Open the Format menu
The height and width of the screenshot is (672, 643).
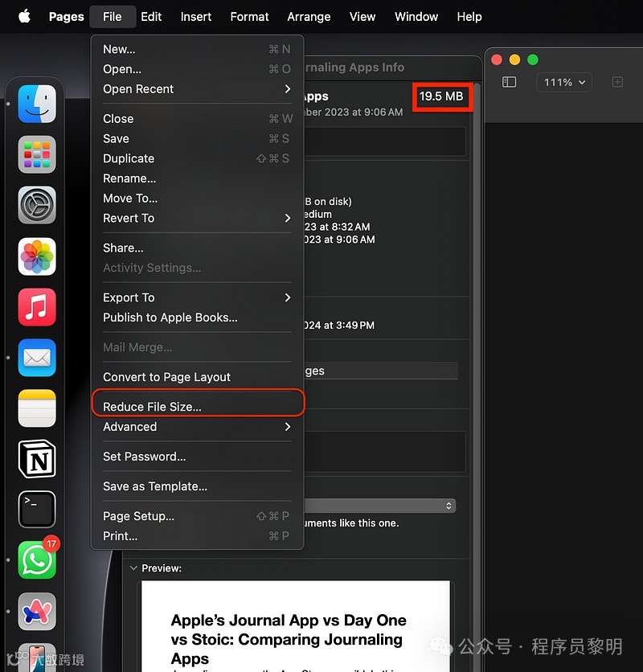click(x=249, y=17)
